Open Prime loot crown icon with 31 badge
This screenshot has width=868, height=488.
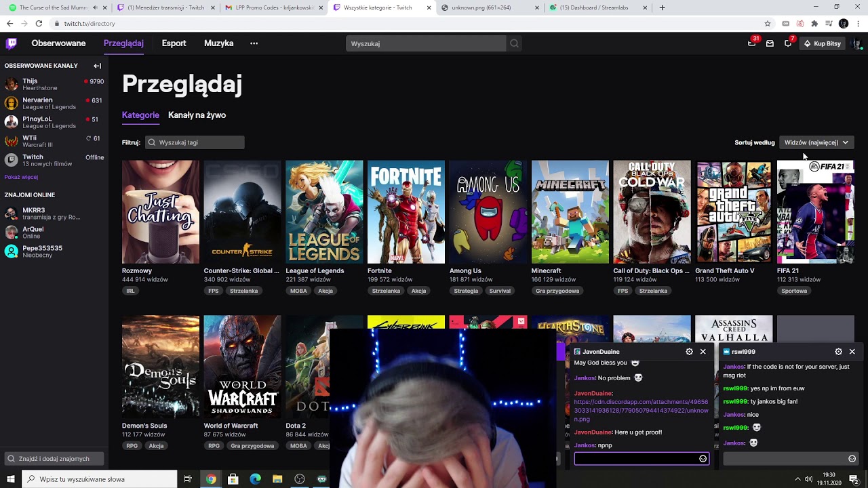click(751, 43)
